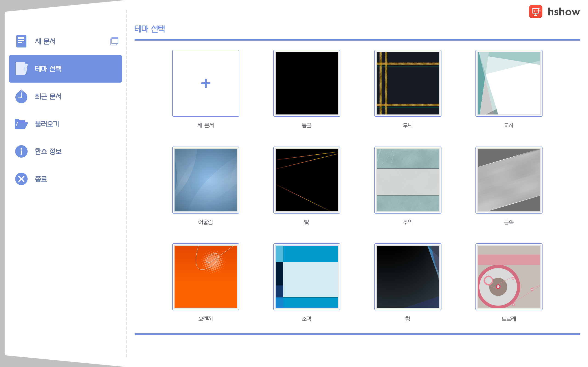Choose the 동굴 black theme
This screenshot has width=588, height=367.
(307, 83)
